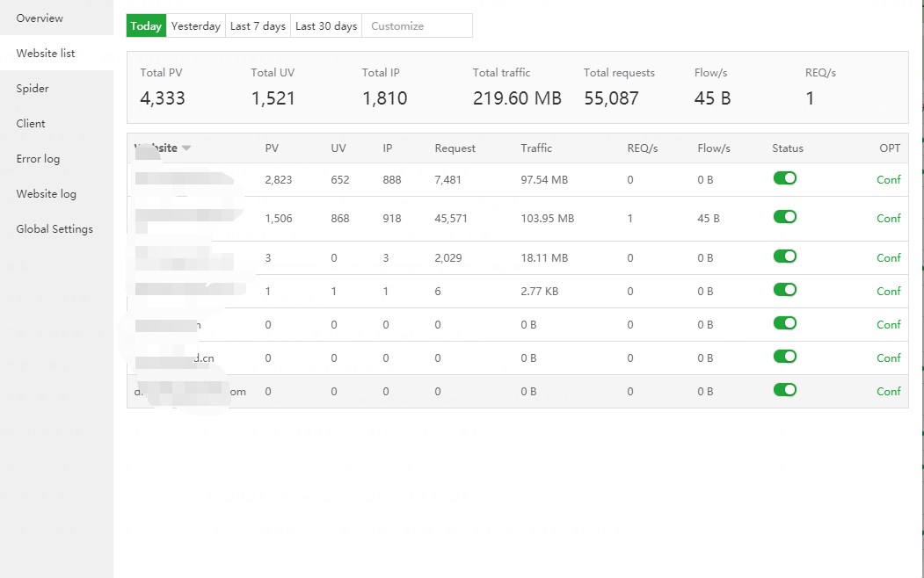Viewport: 924px width, 578px height.
Task: Click the Customize date range field
Action: 418,25
